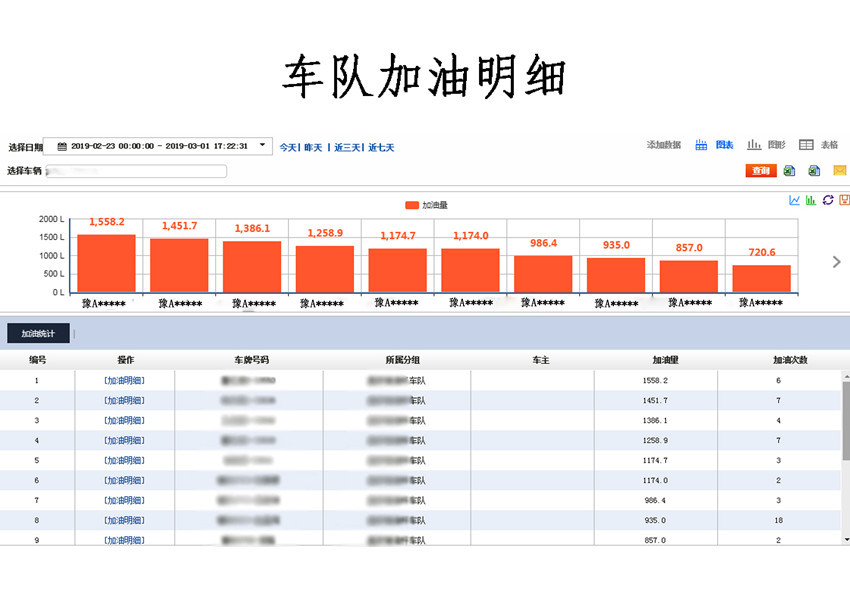The width and height of the screenshot is (850, 600).
Task: Toggle the 加油量 legend swatch
Action: (412, 205)
